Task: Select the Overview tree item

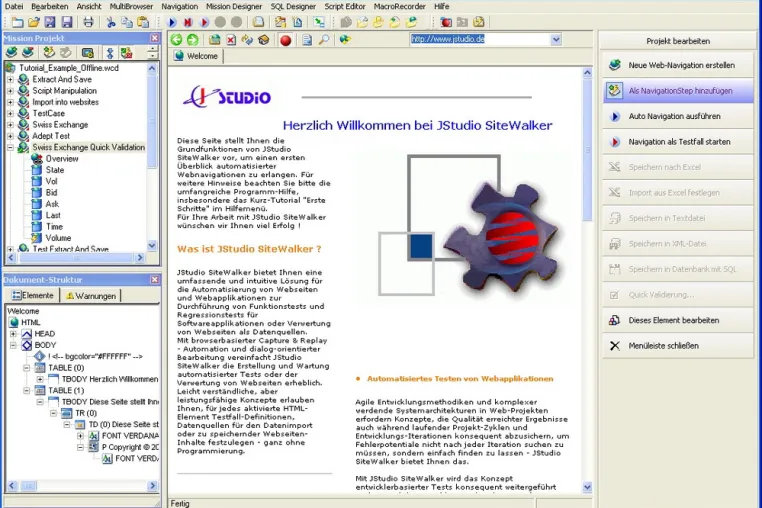Action: (62, 158)
